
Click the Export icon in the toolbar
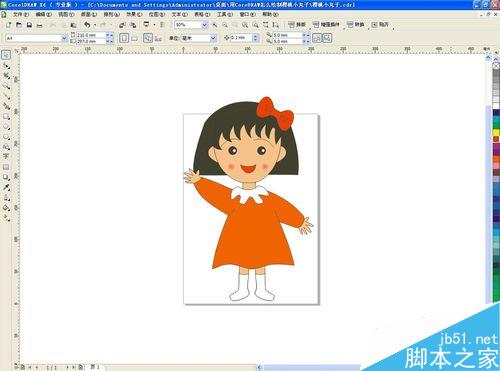tap(133, 25)
